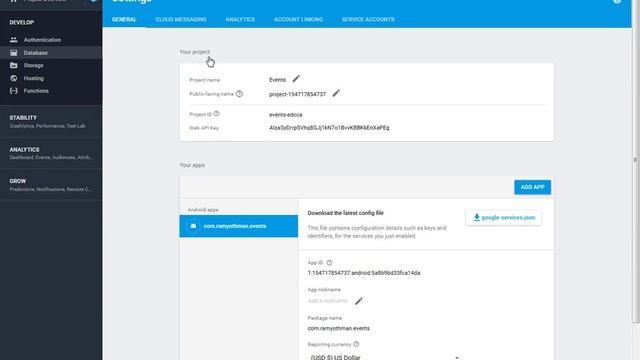The image size is (640, 360).
Task: Select com.ramyothman.events app entry
Action: tap(239, 226)
